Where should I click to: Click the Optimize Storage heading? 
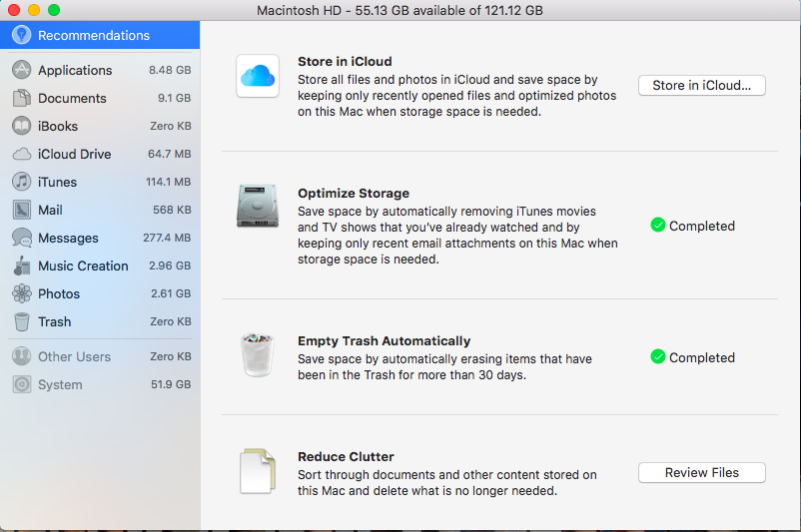tap(354, 194)
